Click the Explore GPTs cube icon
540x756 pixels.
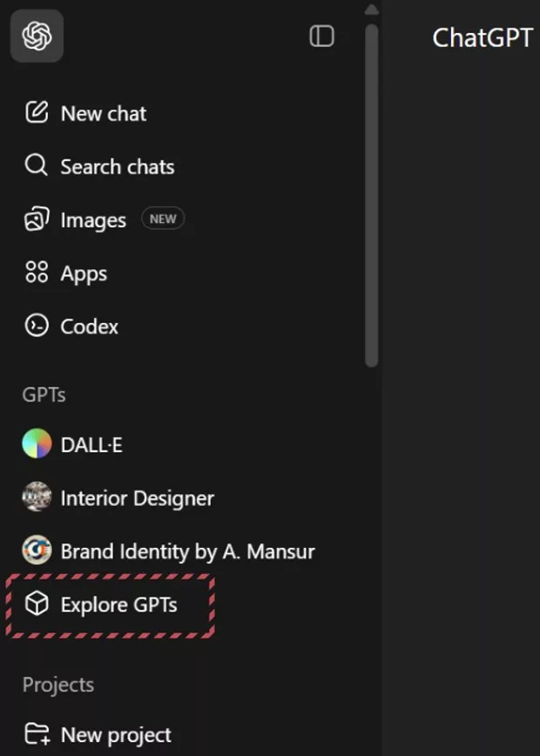coord(37,604)
